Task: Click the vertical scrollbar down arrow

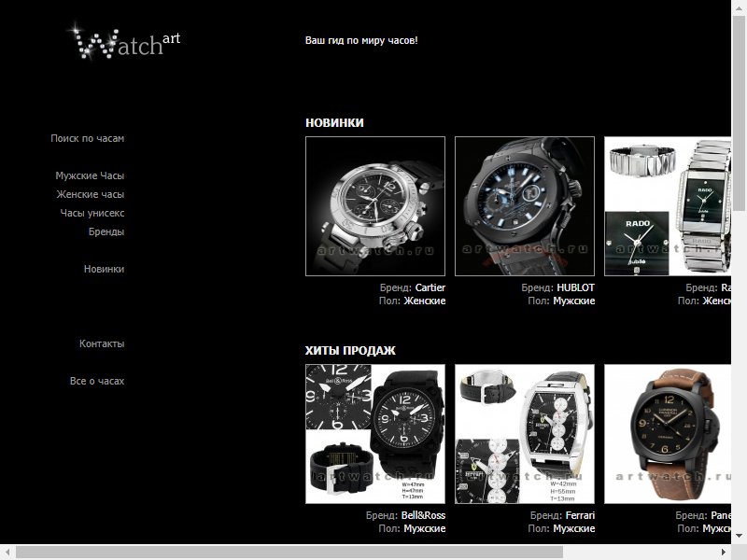Action: tap(739, 536)
